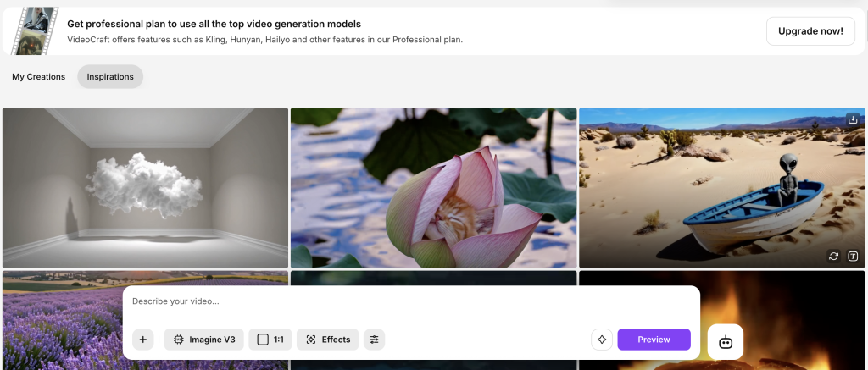Open the lavender field thumbnail
The height and width of the screenshot is (370, 868).
pyautogui.click(x=61, y=320)
